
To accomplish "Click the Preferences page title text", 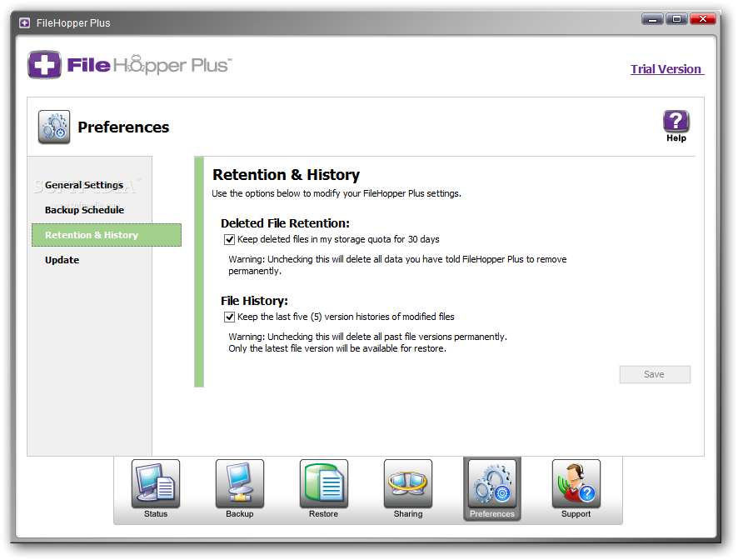I will [x=123, y=127].
